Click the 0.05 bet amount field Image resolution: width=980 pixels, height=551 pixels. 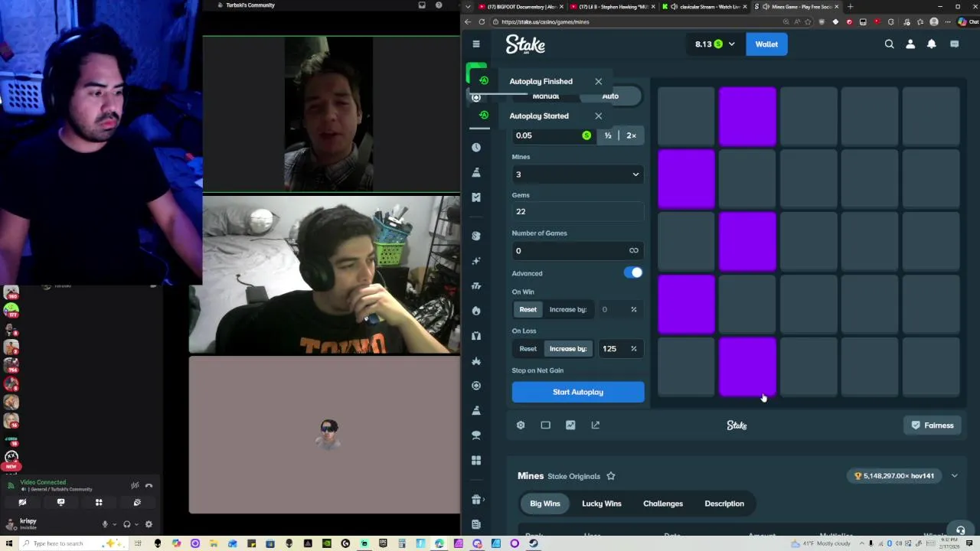click(x=554, y=135)
